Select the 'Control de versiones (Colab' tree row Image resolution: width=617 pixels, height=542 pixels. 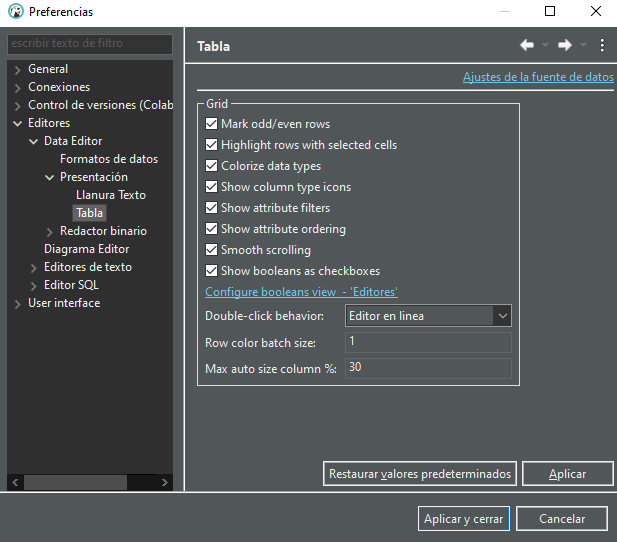[101, 105]
